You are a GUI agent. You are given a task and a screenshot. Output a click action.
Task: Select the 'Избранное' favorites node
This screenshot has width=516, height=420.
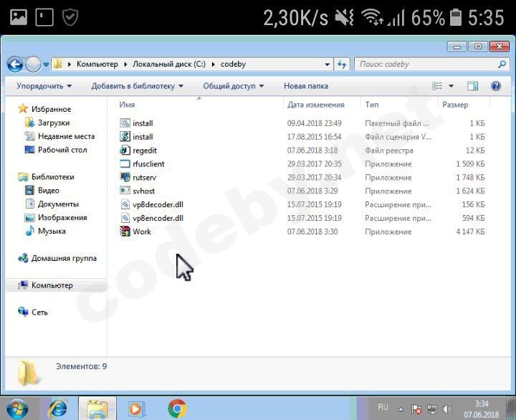pos(45,109)
